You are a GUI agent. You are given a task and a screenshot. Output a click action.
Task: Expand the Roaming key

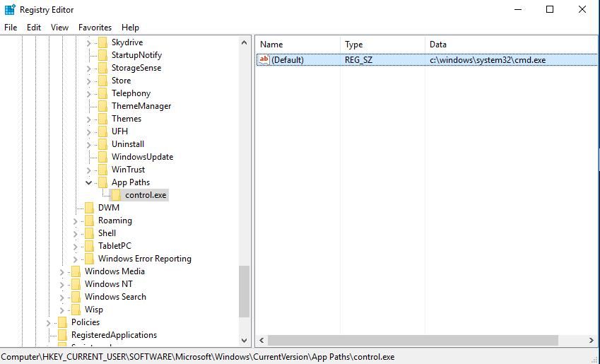[76, 221]
